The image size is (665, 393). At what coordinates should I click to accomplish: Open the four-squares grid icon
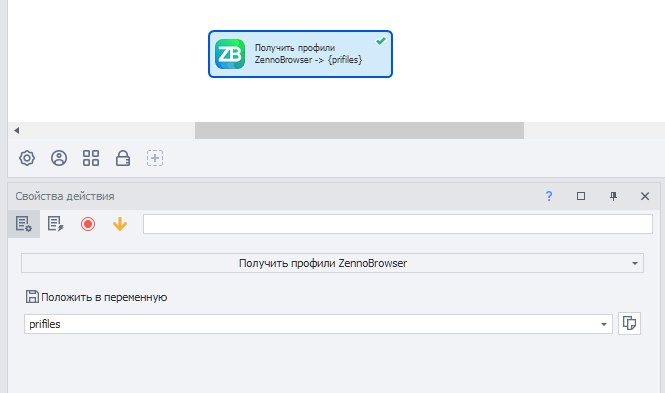click(x=91, y=158)
